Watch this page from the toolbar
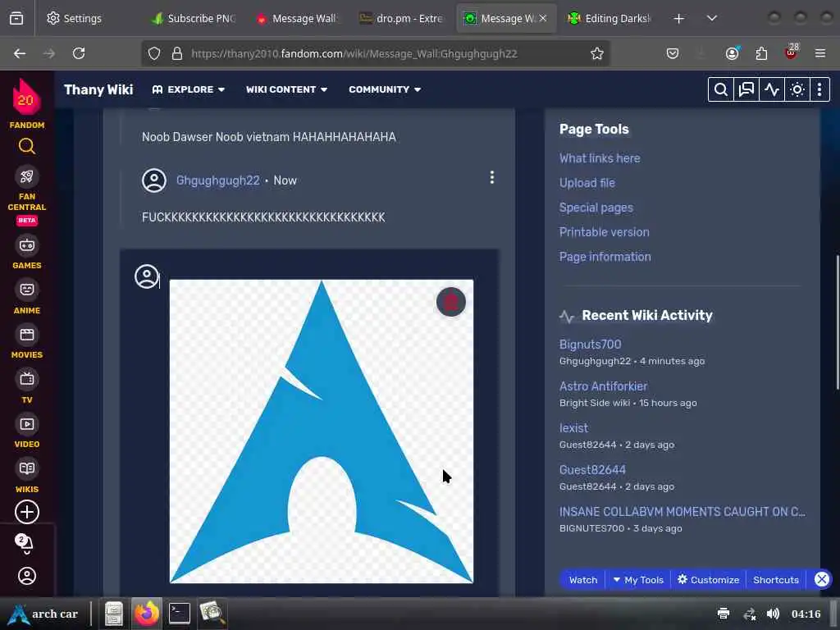Screen dimensions: 840x630 [583, 580]
